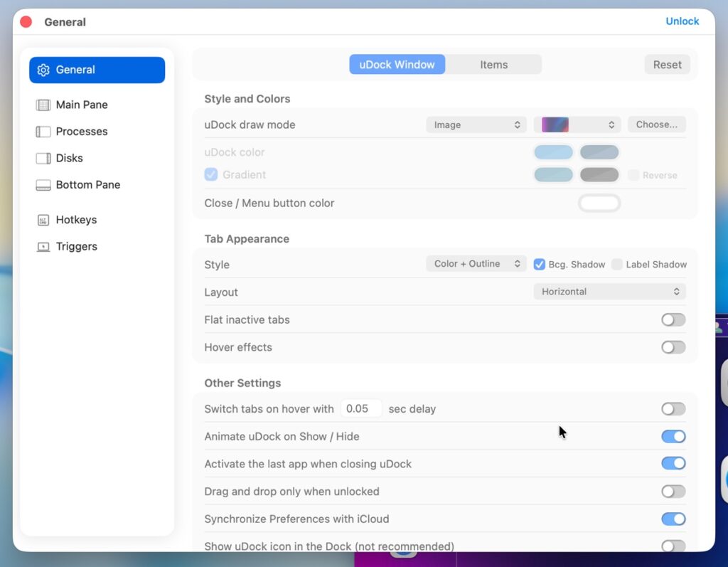Check the Label Shadow checkbox
The image size is (728, 567).
click(x=617, y=264)
